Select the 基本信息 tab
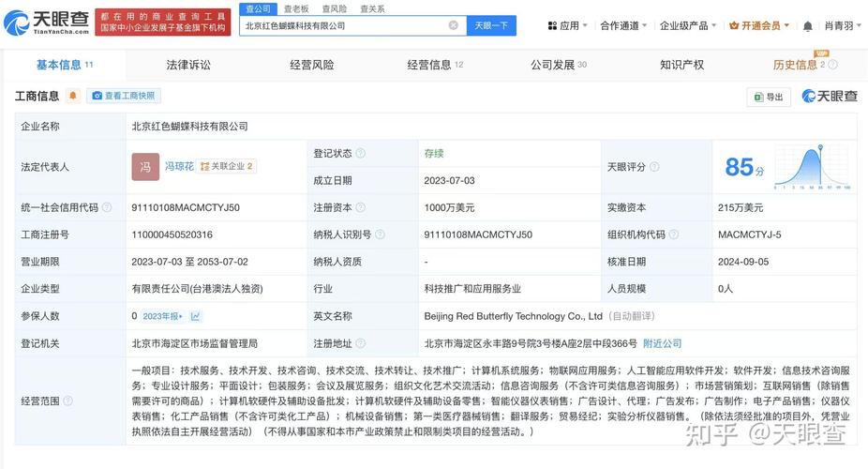The height and width of the screenshot is (469, 868). click(x=65, y=65)
